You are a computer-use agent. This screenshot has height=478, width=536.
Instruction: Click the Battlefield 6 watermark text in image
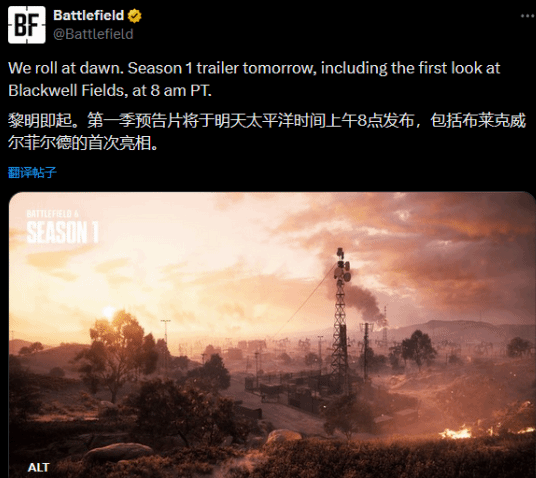click(x=53, y=214)
